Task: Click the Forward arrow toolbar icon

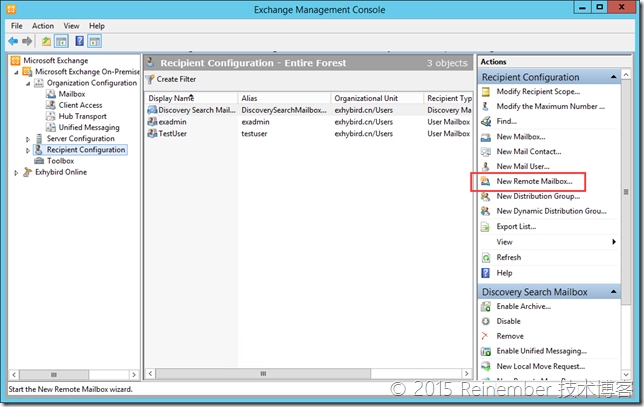Action: (x=27, y=41)
